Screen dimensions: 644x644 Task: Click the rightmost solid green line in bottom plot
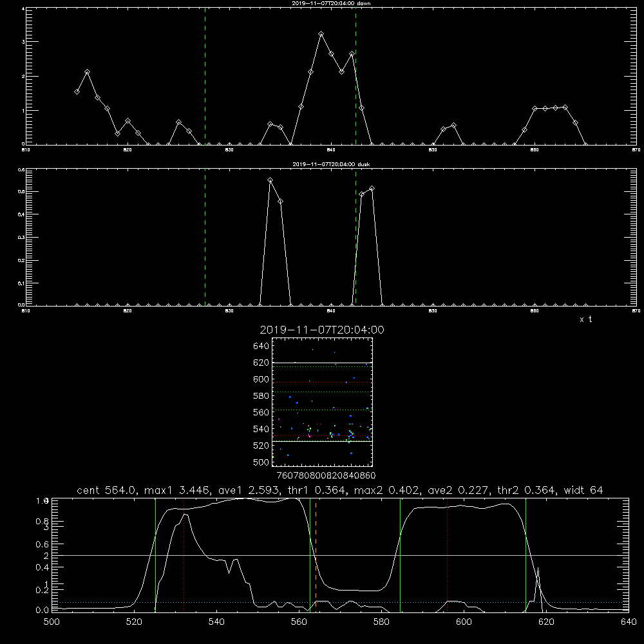tap(526, 555)
